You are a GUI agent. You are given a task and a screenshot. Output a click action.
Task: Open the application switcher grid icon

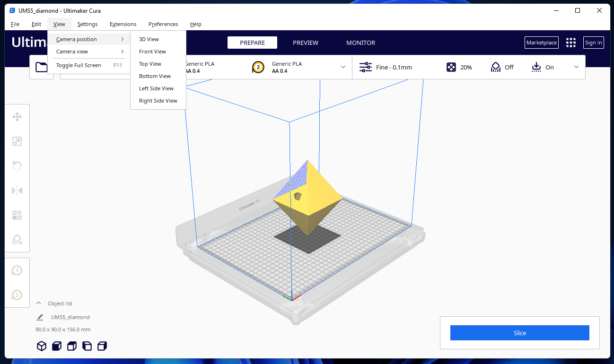571,43
